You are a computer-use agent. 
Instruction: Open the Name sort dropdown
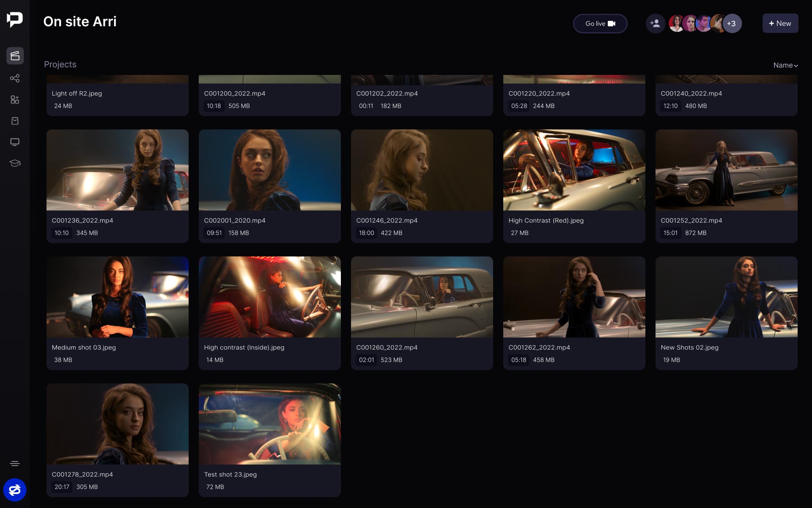coord(785,65)
